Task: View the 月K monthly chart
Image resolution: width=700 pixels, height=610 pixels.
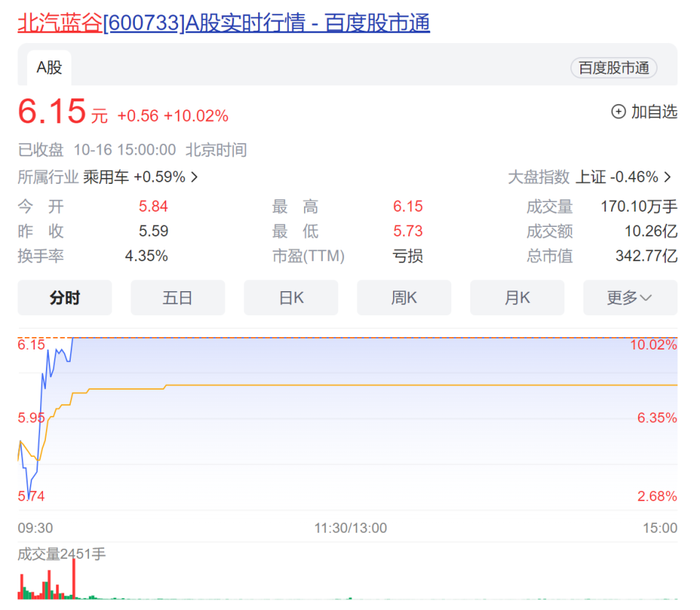Action: tap(516, 297)
